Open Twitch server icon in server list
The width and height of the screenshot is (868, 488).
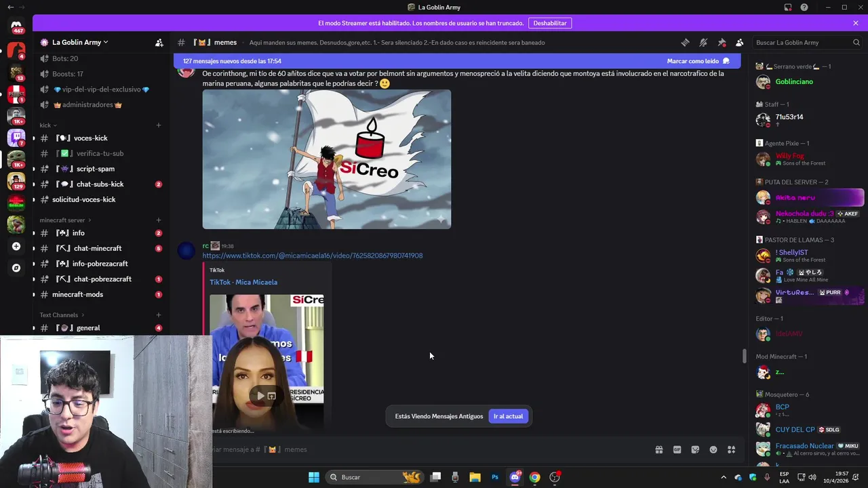click(16, 138)
